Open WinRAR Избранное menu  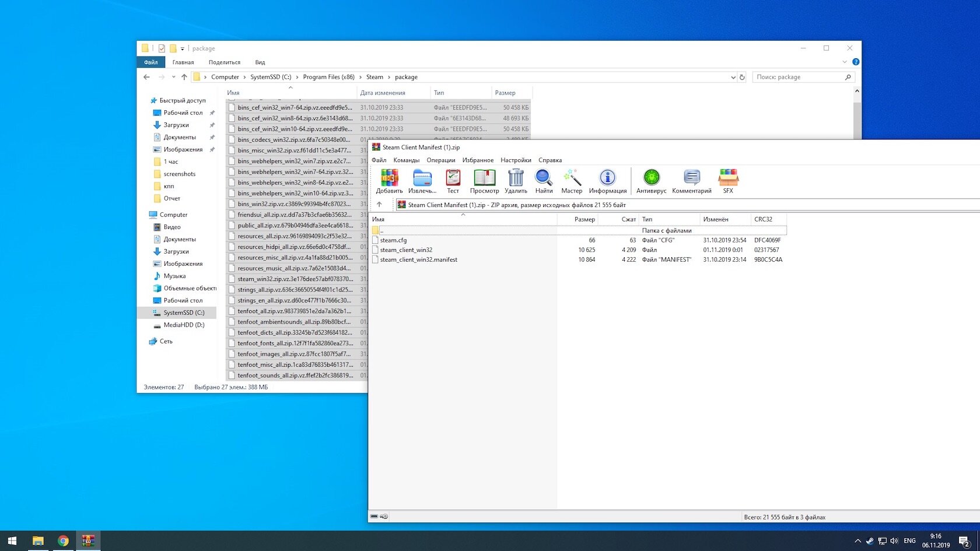478,160
